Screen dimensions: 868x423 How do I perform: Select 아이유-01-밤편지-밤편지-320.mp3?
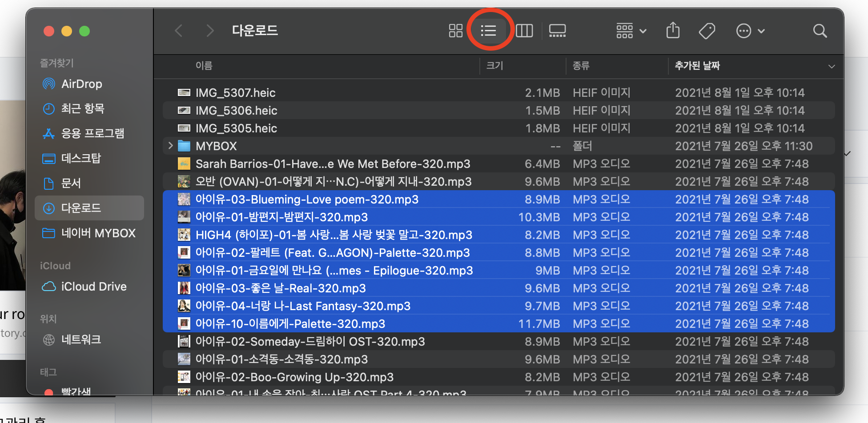pos(498,217)
